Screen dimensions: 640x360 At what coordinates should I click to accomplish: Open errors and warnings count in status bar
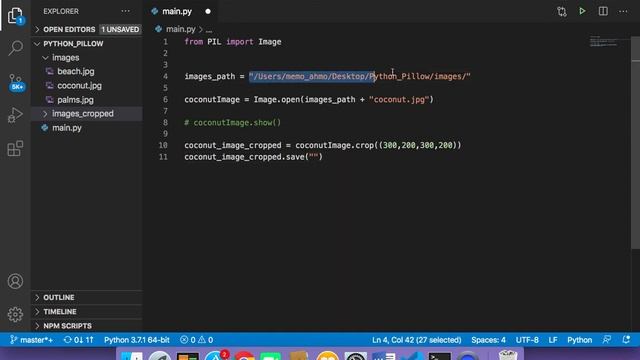[196, 340]
